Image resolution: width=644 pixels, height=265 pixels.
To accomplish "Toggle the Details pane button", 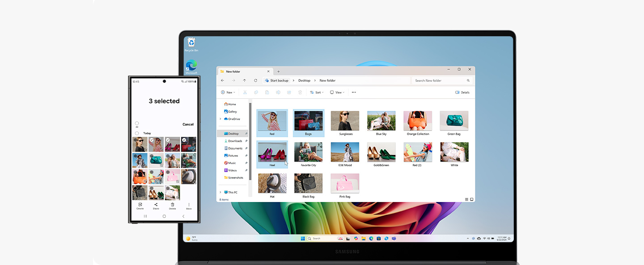I will pyautogui.click(x=462, y=93).
